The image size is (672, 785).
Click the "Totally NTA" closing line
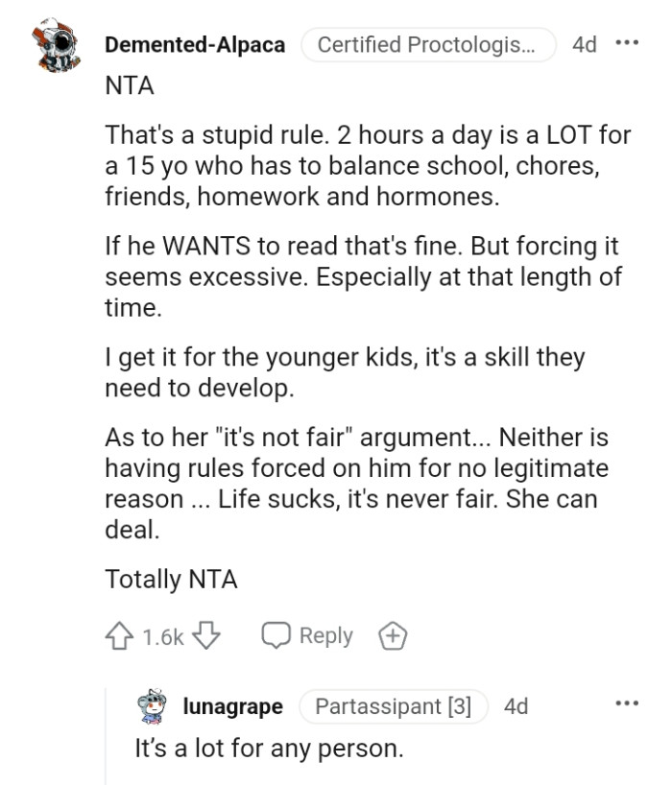(x=171, y=580)
